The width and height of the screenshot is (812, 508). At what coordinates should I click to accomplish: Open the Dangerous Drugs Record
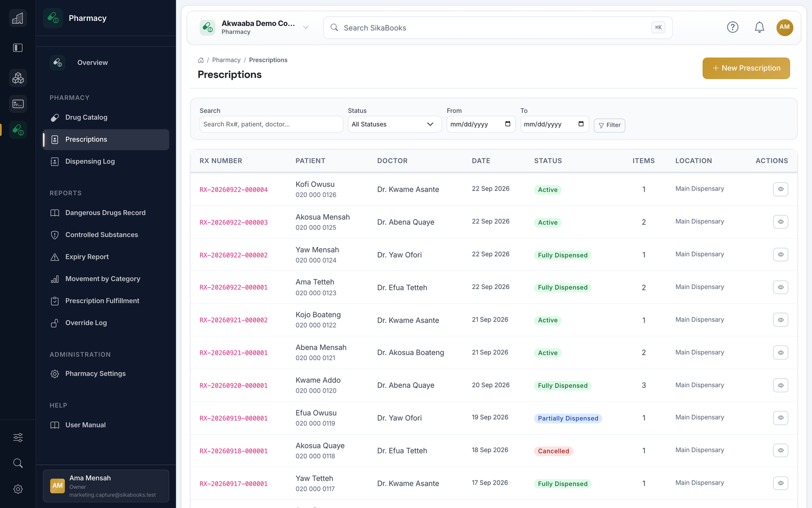(x=106, y=213)
